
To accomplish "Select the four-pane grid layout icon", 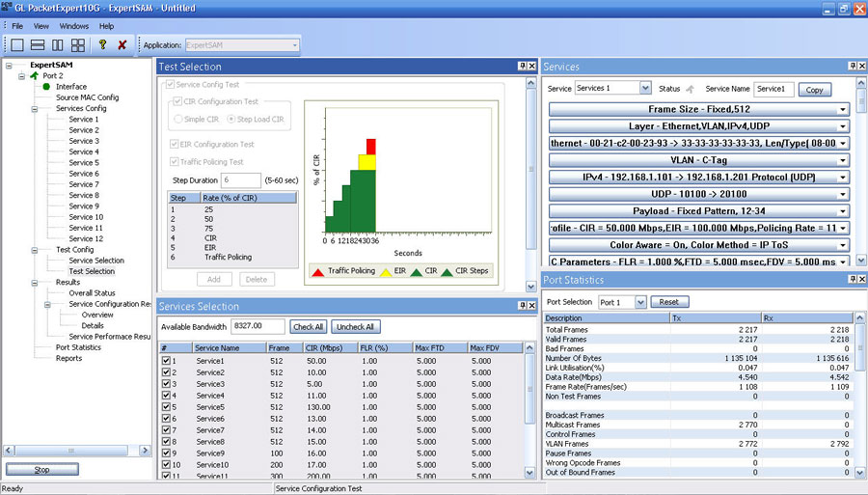I will [x=78, y=44].
